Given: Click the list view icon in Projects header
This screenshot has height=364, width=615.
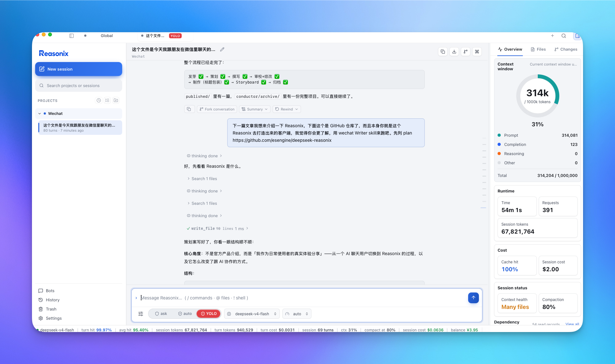Looking at the screenshot, I should pos(107,100).
